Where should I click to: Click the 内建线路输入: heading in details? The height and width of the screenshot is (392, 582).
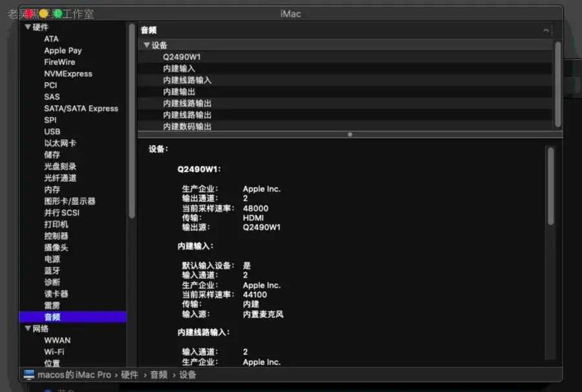204,332
